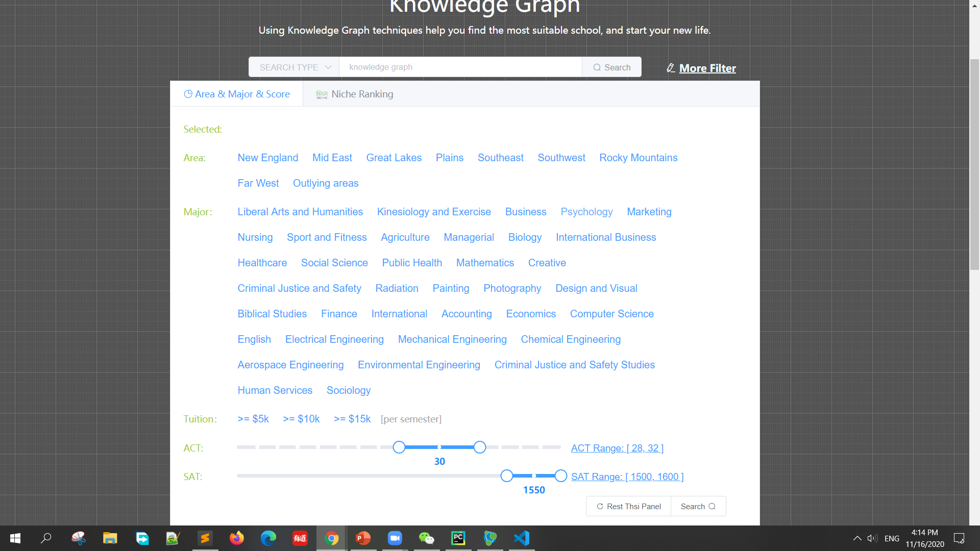Expand the taskbar hidden icons chevron
The height and width of the screenshot is (551, 980).
tap(857, 538)
